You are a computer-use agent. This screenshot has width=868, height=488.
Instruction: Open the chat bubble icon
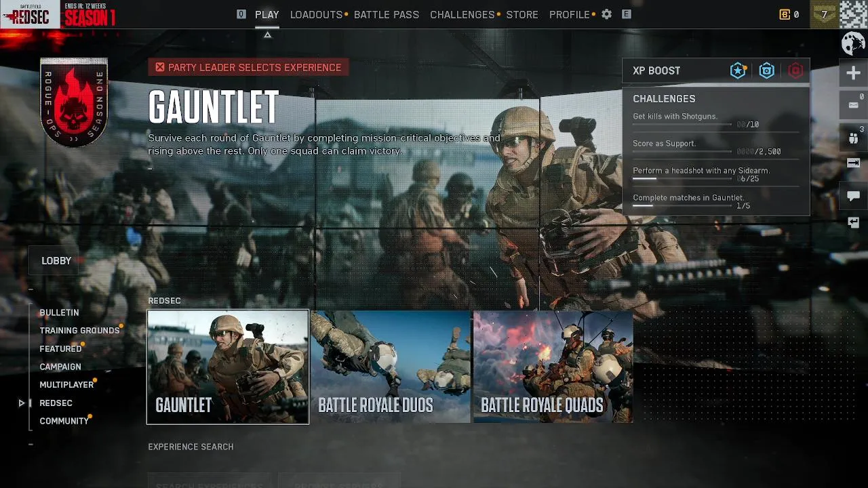(x=853, y=197)
